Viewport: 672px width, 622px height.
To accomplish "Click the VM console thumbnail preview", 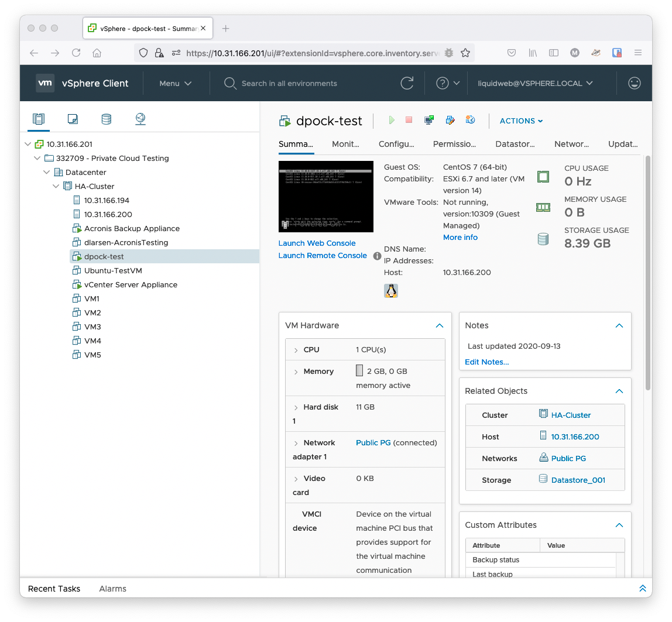I will coord(326,196).
